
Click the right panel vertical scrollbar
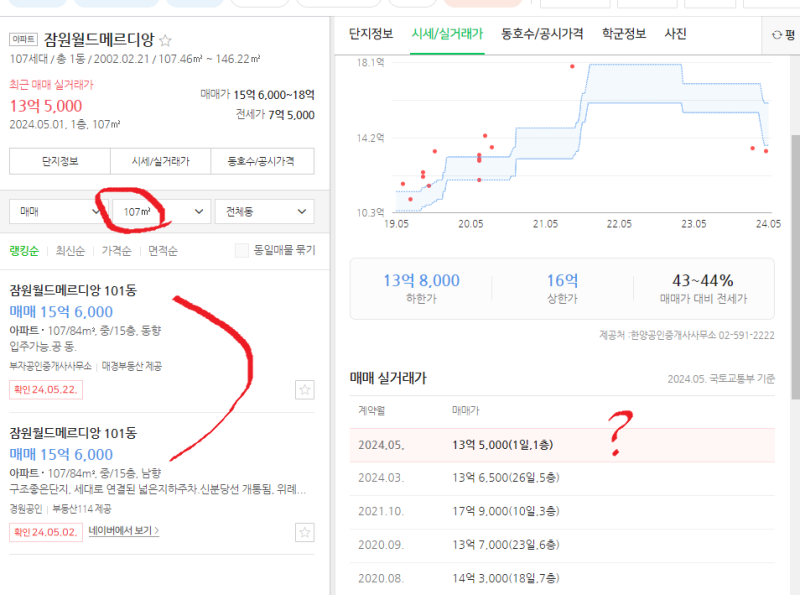[x=795, y=266]
